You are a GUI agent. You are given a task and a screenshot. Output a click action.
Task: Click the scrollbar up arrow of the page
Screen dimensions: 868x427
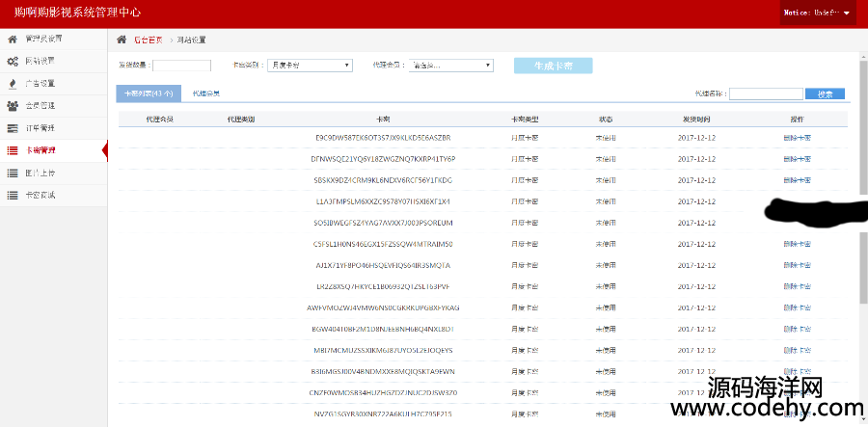(x=863, y=56)
